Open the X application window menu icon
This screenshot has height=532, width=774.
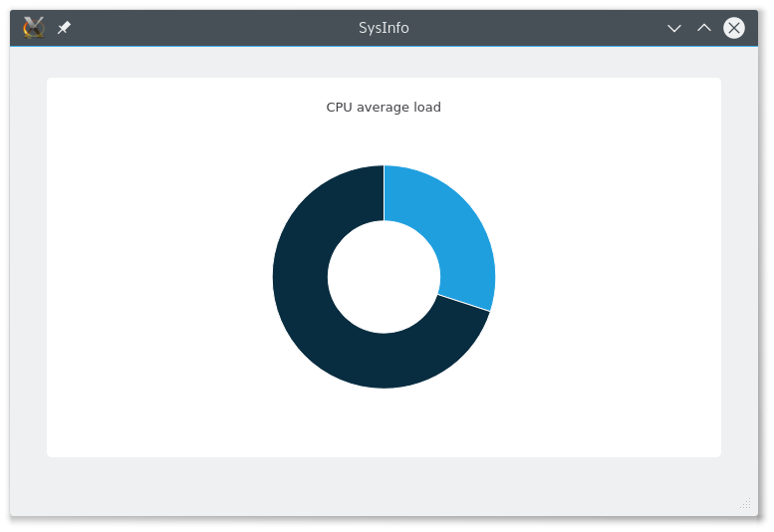pyautogui.click(x=34, y=28)
